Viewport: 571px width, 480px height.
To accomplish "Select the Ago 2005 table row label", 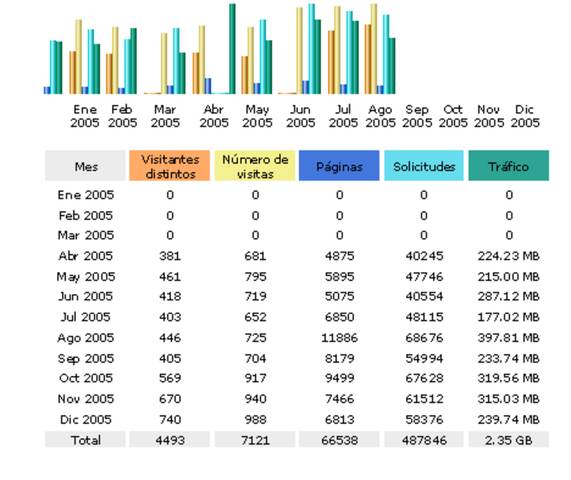I will 86,338.
